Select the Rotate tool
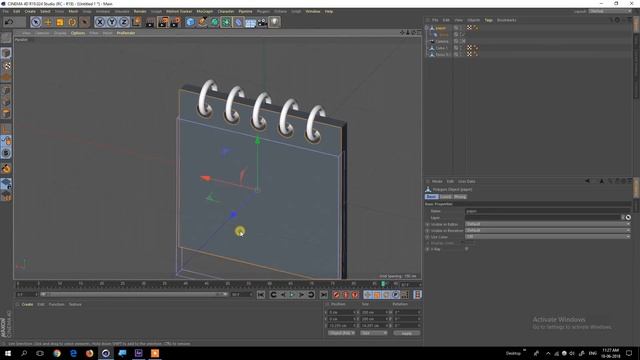The image size is (640, 360). click(72, 22)
